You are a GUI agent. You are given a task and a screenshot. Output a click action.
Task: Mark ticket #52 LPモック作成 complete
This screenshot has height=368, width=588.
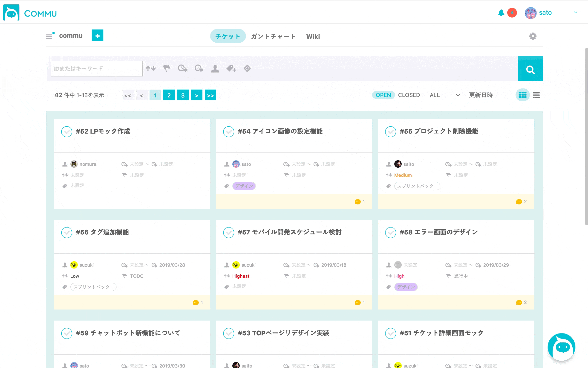(67, 132)
